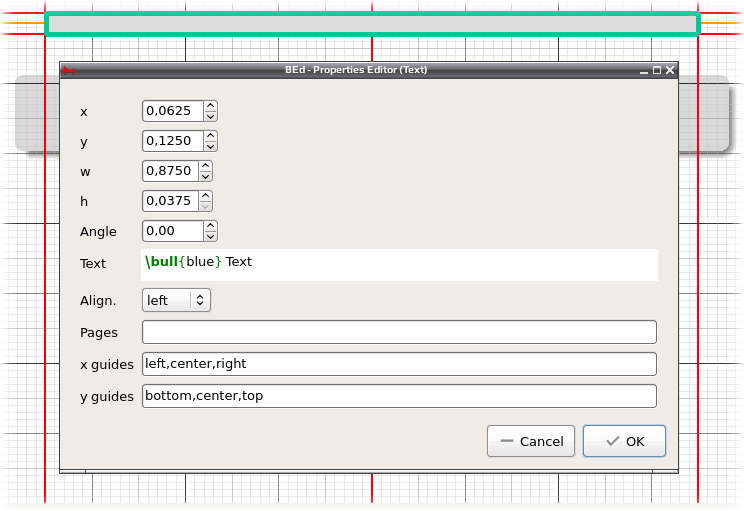Click the Cancel button

pyautogui.click(x=531, y=441)
